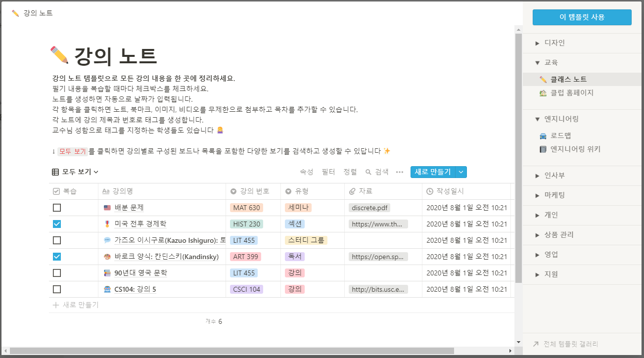The image size is (644, 358).
Task: Select the 엔지니어링 위키 template
Action: tap(582, 149)
